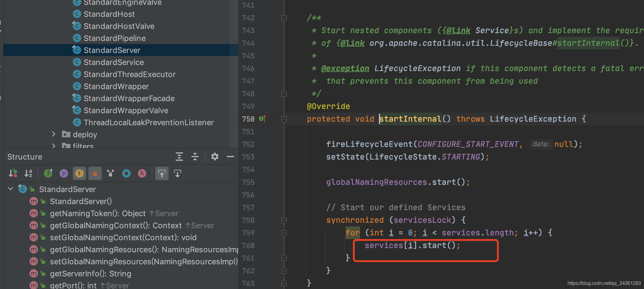Sort structure by visibility
The height and width of the screenshot is (289, 644).
click(x=13, y=173)
